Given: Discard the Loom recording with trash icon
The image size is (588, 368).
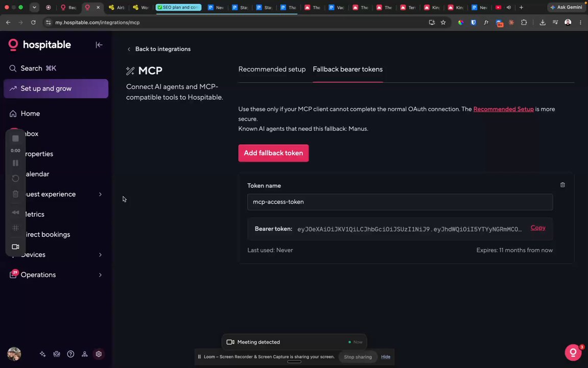Looking at the screenshot, I should point(15,194).
